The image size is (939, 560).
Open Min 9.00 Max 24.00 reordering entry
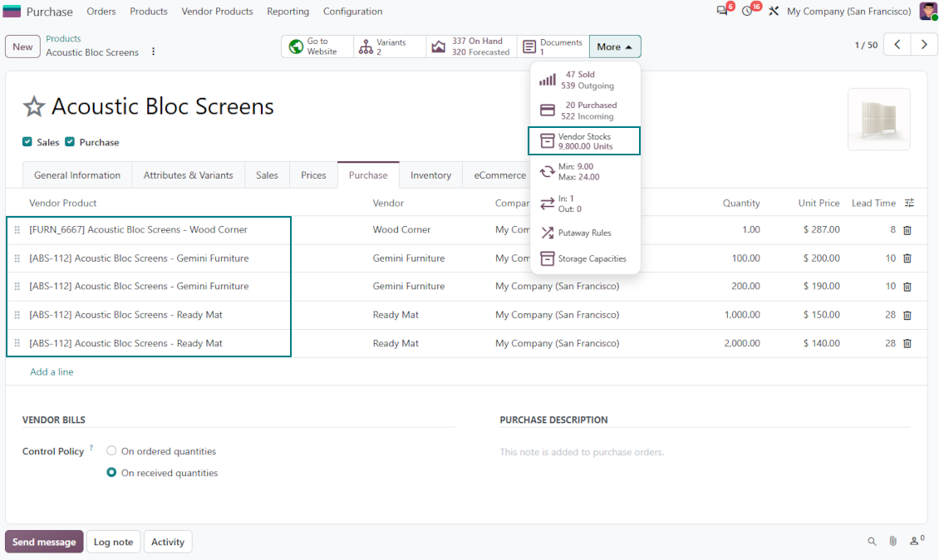[585, 172]
